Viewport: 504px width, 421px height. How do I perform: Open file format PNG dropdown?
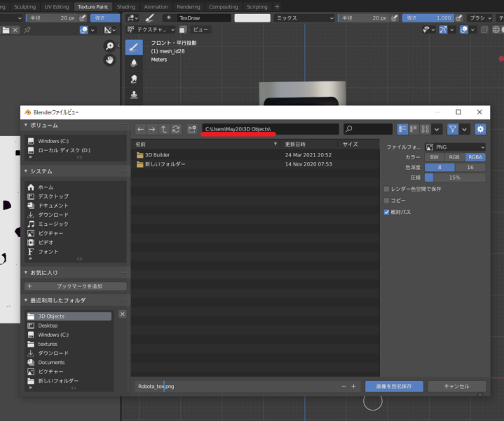coord(455,147)
